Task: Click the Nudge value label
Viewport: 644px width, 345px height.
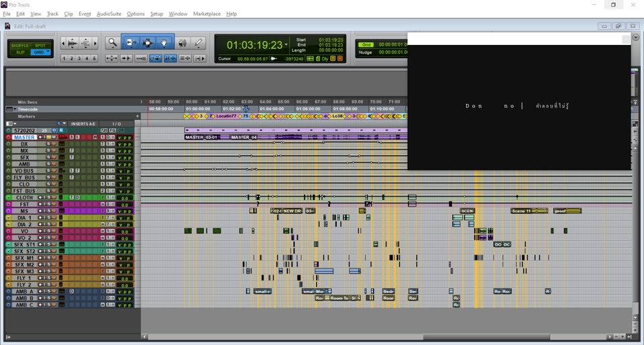Action: [365, 52]
